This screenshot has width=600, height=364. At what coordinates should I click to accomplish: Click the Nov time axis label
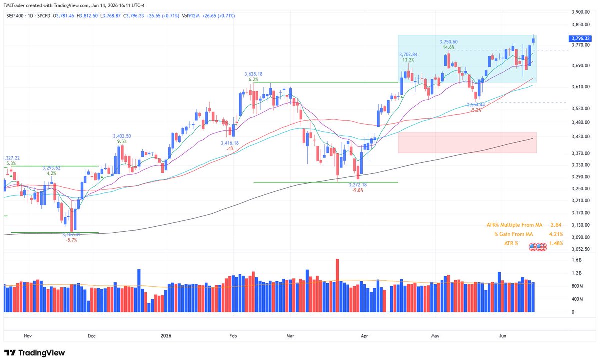28,336
